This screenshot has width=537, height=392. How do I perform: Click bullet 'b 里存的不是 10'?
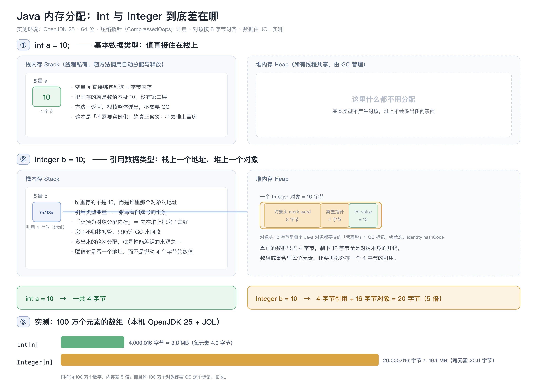click(x=124, y=202)
